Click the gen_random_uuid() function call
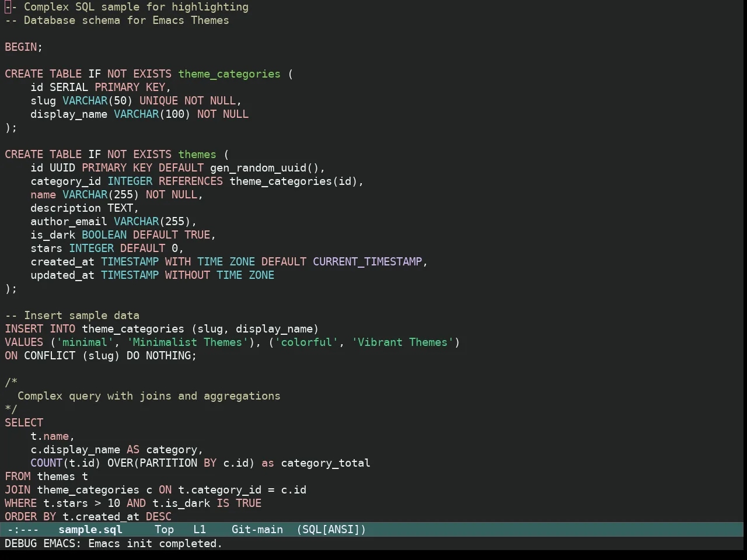Screen dimensions: 747x560 [264, 168]
